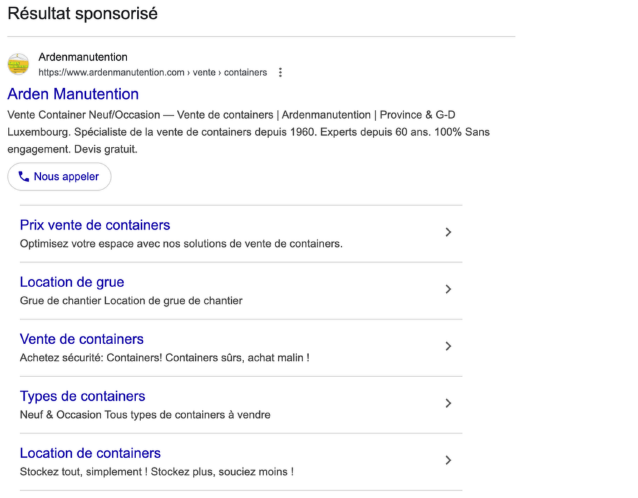The height and width of the screenshot is (498, 638).
Task: Open the Arden Manutention headline link
Action: (73, 94)
